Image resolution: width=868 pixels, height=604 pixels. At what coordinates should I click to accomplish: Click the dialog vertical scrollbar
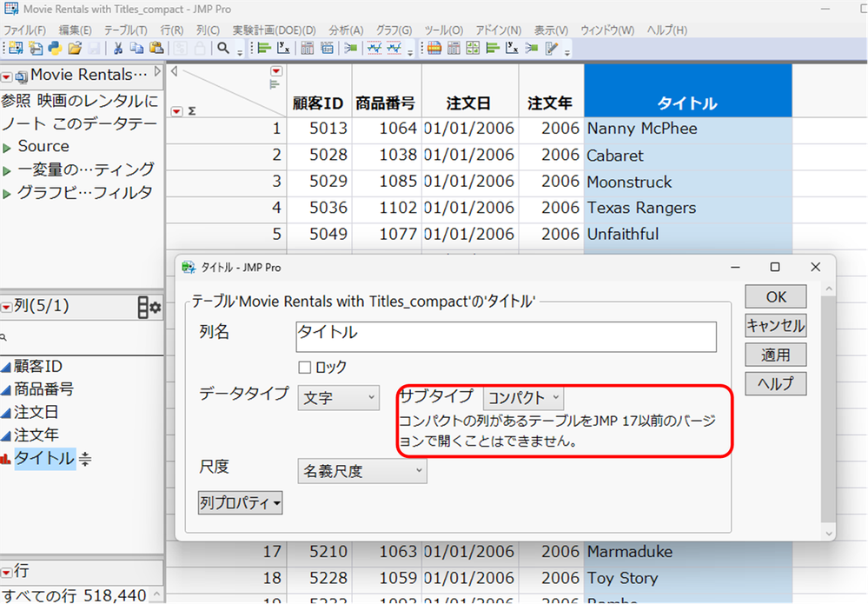828,409
